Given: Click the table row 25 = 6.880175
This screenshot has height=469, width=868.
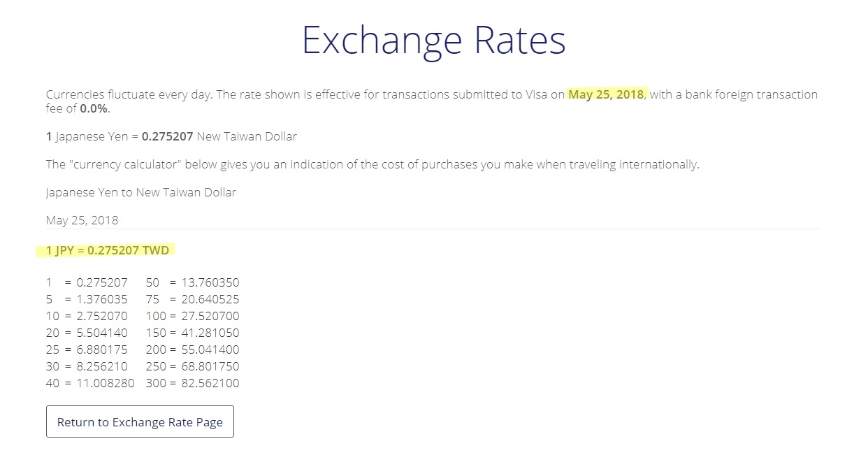Looking at the screenshot, I should tap(87, 349).
